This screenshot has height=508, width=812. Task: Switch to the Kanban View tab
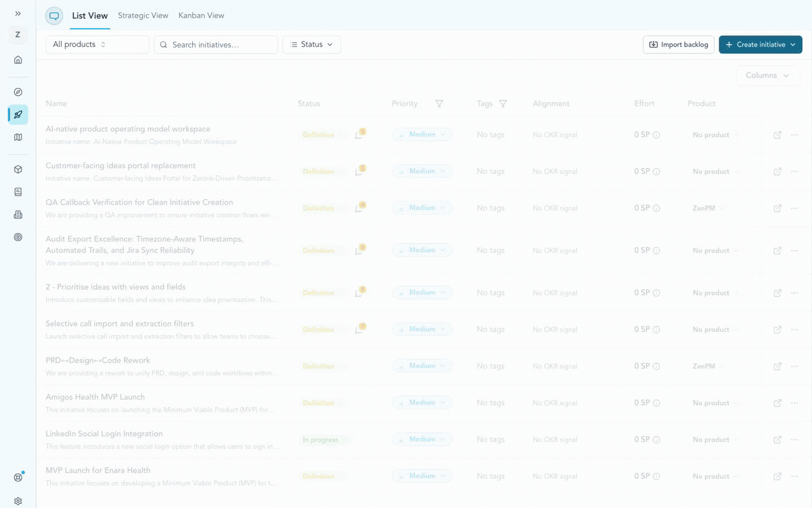[x=201, y=16]
